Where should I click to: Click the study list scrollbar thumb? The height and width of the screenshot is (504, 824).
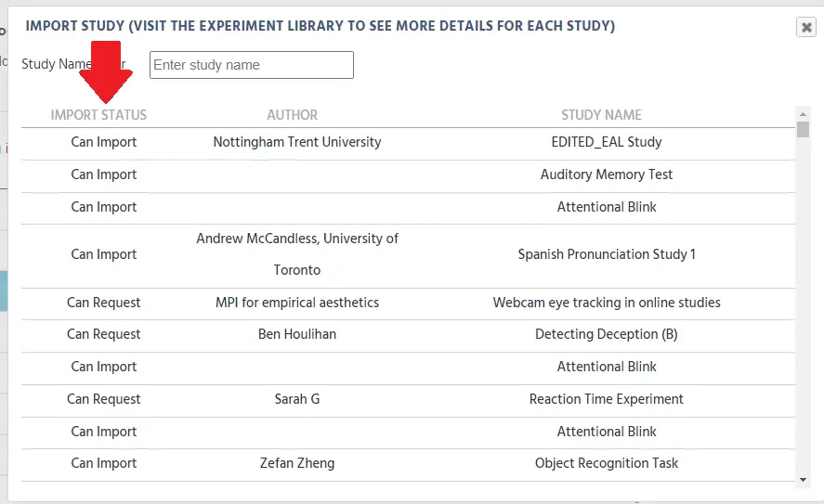pos(803,129)
